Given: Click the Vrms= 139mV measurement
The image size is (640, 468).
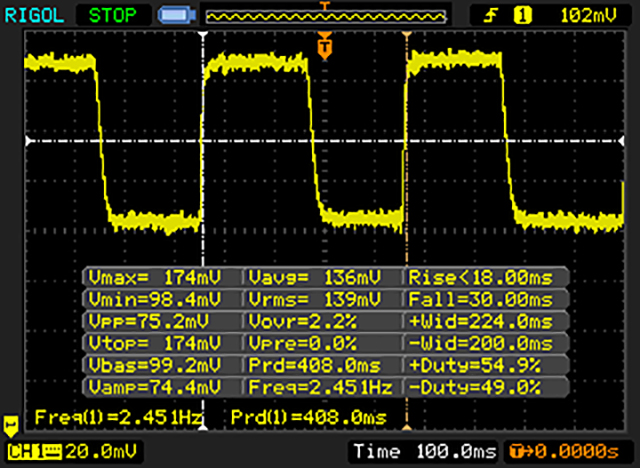Looking at the screenshot, I should point(315,299).
